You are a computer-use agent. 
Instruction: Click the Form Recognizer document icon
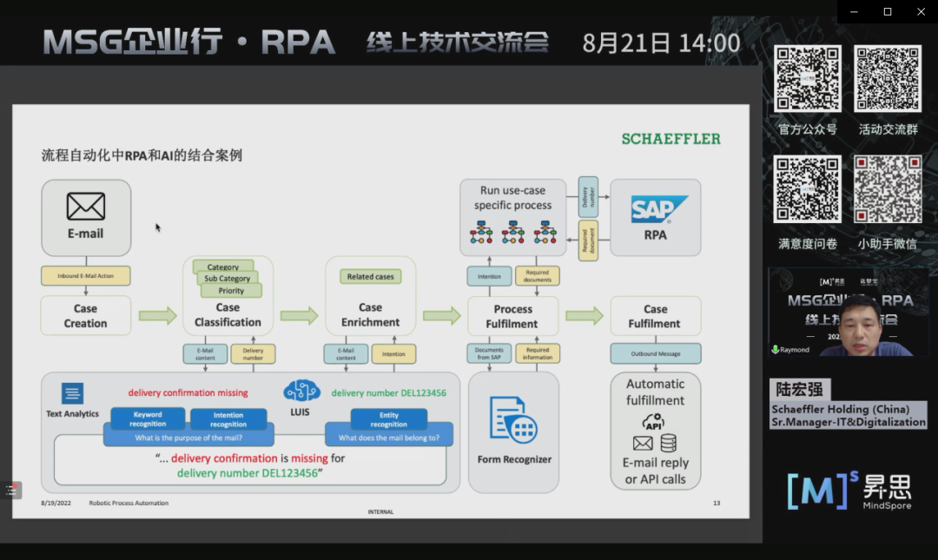(512, 421)
